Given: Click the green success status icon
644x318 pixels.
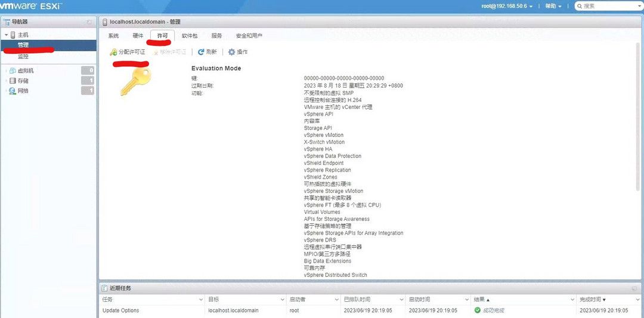Looking at the screenshot, I should (x=477, y=310).
